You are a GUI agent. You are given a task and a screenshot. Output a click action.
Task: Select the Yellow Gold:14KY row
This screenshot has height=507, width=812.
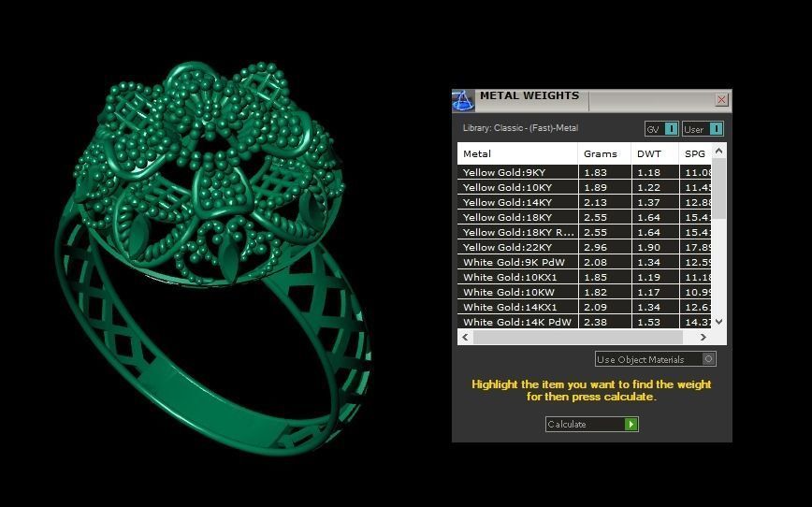click(585, 202)
